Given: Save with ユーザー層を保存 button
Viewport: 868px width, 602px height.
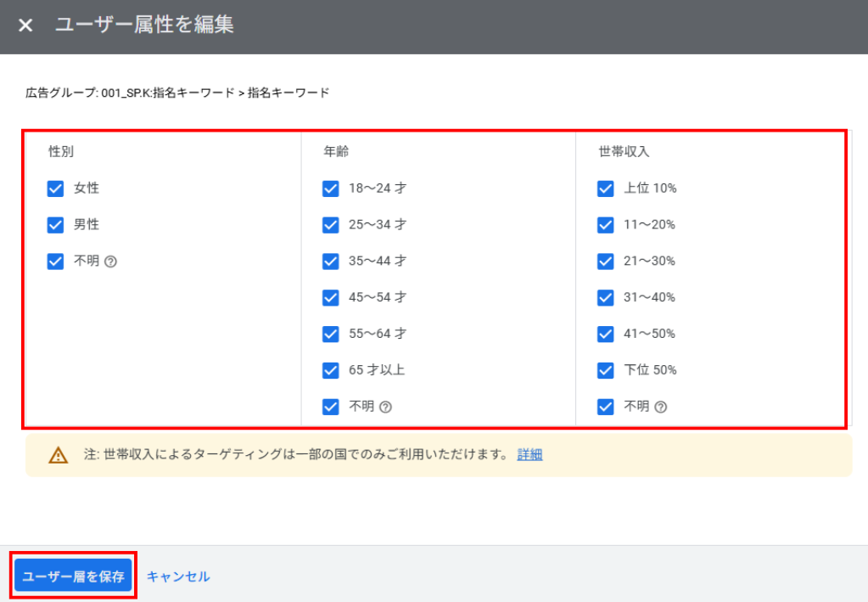Looking at the screenshot, I should (x=73, y=576).
